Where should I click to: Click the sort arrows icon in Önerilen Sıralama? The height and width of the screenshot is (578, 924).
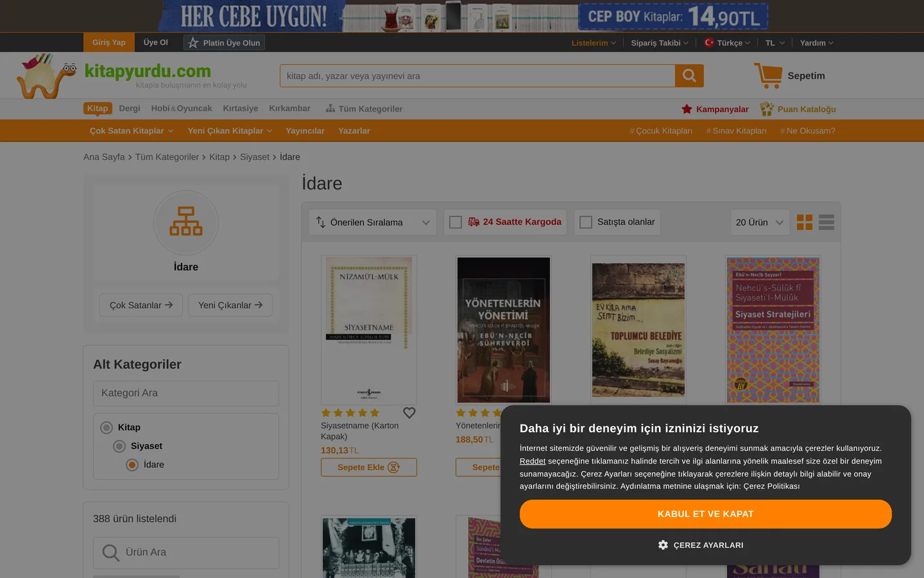point(321,222)
